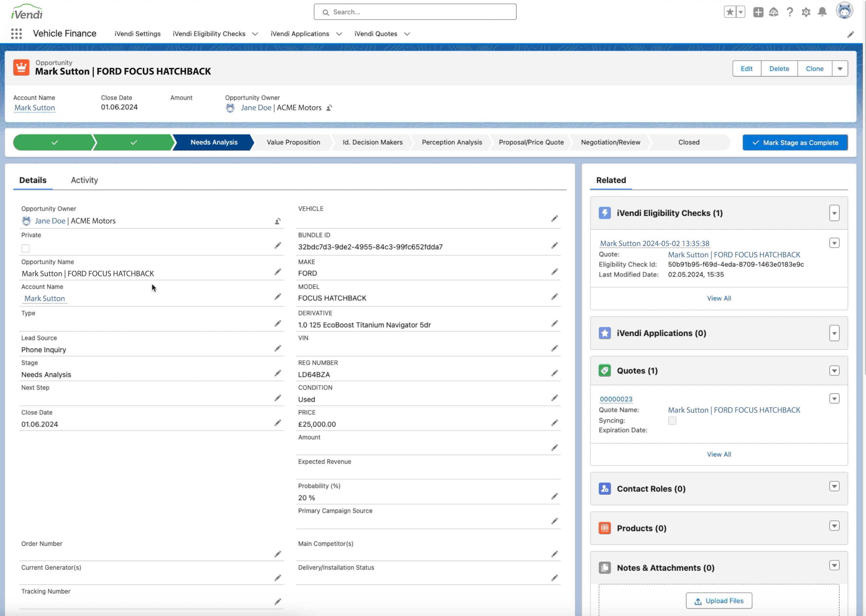Click View All under iVendi Eligibility Checks
The width and height of the screenshot is (866, 616).
pyautogui.click(x=719, y=298)
